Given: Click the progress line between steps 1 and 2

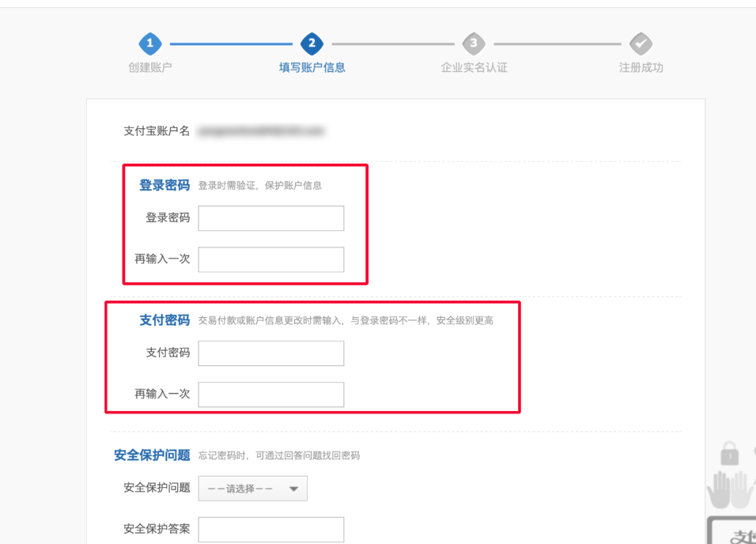Looking at the screenshot, I should click(x=231, y=43).
